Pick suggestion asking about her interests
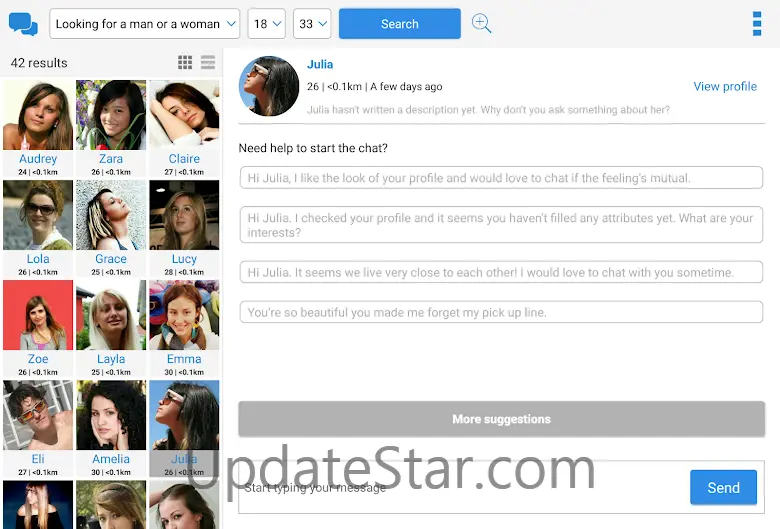 (x=501, y=224)
